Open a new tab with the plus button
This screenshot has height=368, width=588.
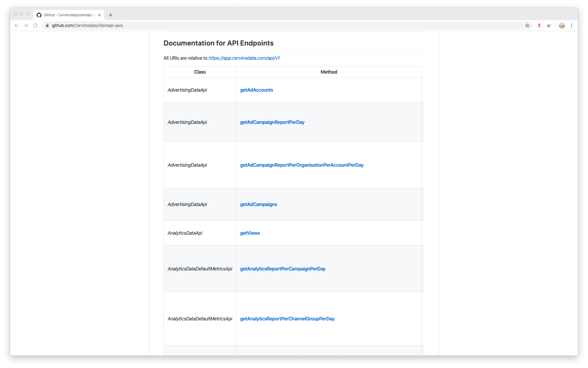(111, 15)
